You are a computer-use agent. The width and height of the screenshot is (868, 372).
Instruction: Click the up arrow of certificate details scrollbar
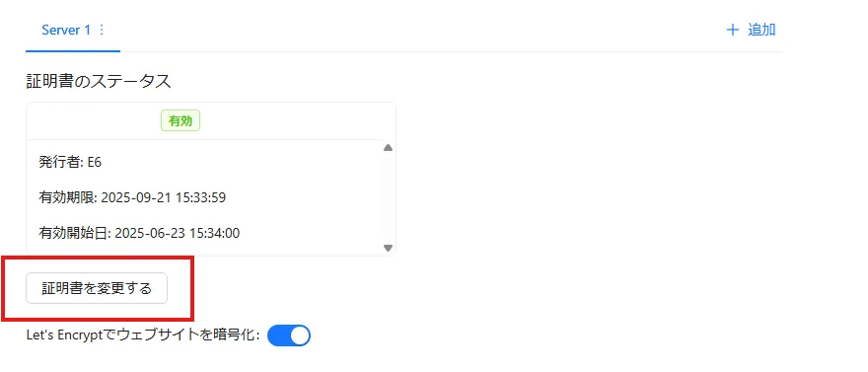tap(388, 148)
